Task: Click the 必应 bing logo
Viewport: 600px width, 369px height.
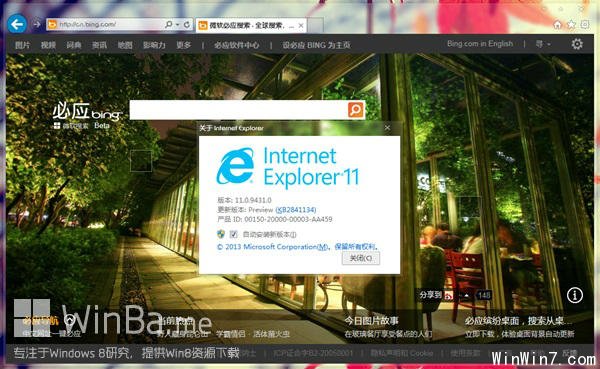Action: (86, 112)
